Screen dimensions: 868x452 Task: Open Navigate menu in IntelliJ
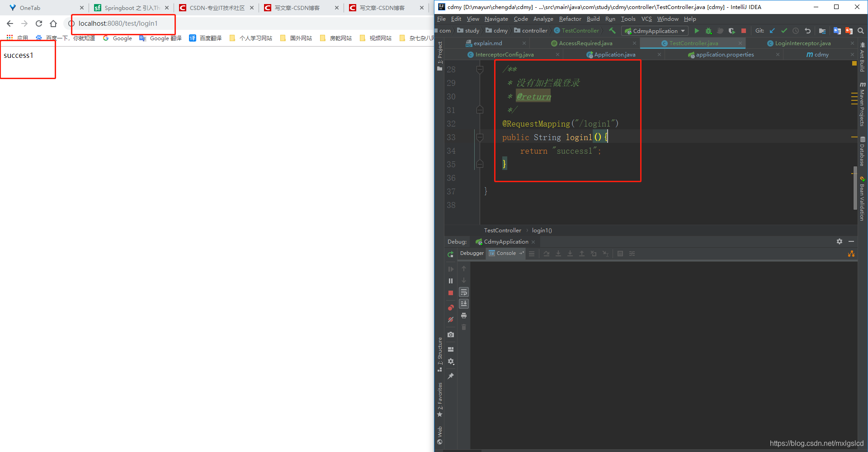pos(496,19)
